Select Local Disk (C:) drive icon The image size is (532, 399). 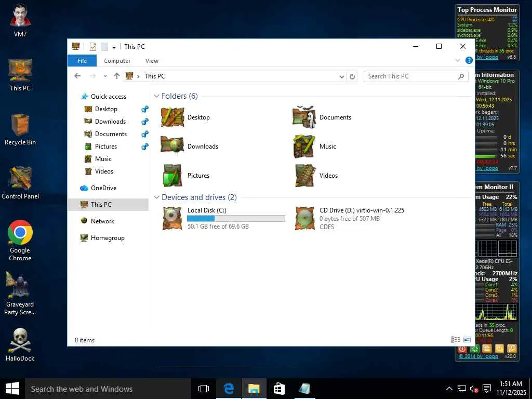[172, 219]
